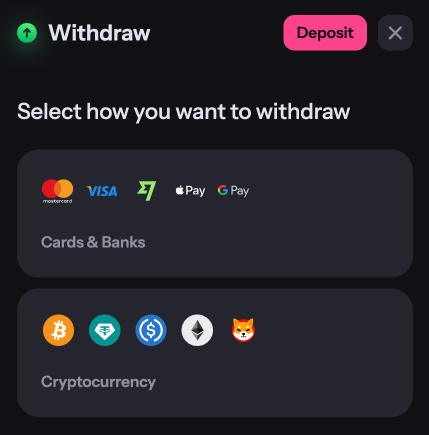Screen dimensions: 429x435
Task: Select the Shiba Inu coin icon
Action: (x=243, y=330)
